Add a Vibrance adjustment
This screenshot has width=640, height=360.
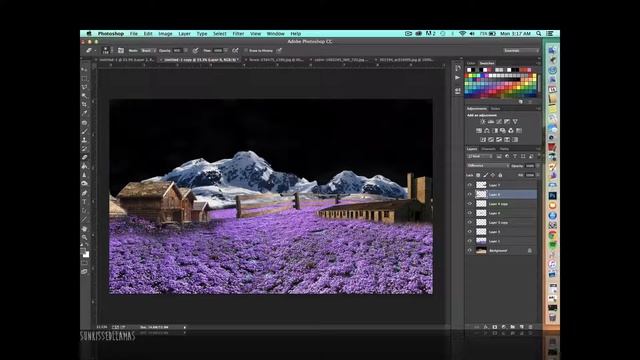(515, 122)
